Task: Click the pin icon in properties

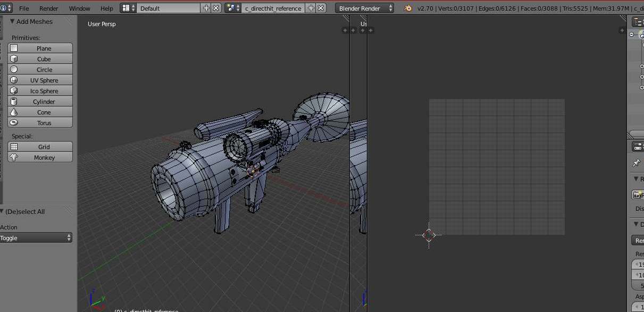Action: tap(636, 163)
